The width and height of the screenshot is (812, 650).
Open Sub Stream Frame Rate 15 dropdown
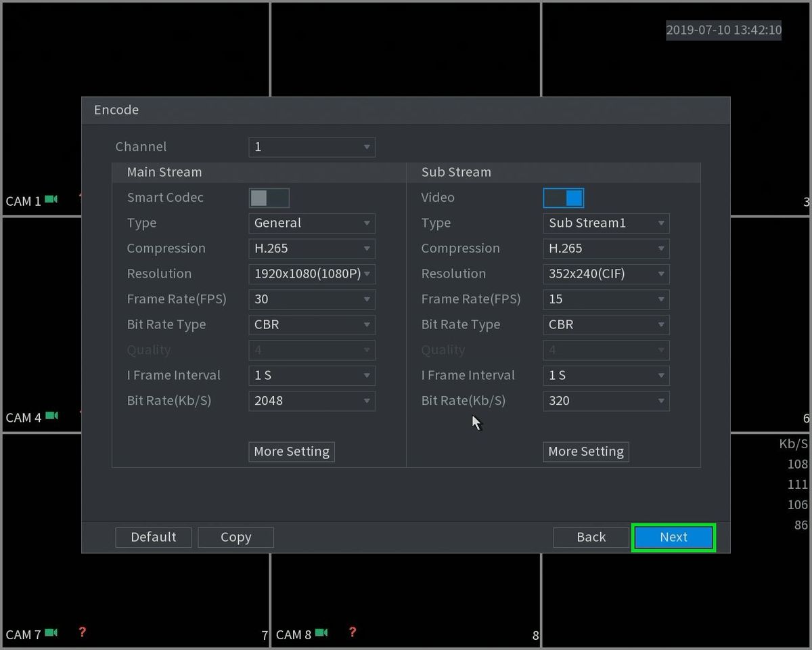tap(606, 299)
